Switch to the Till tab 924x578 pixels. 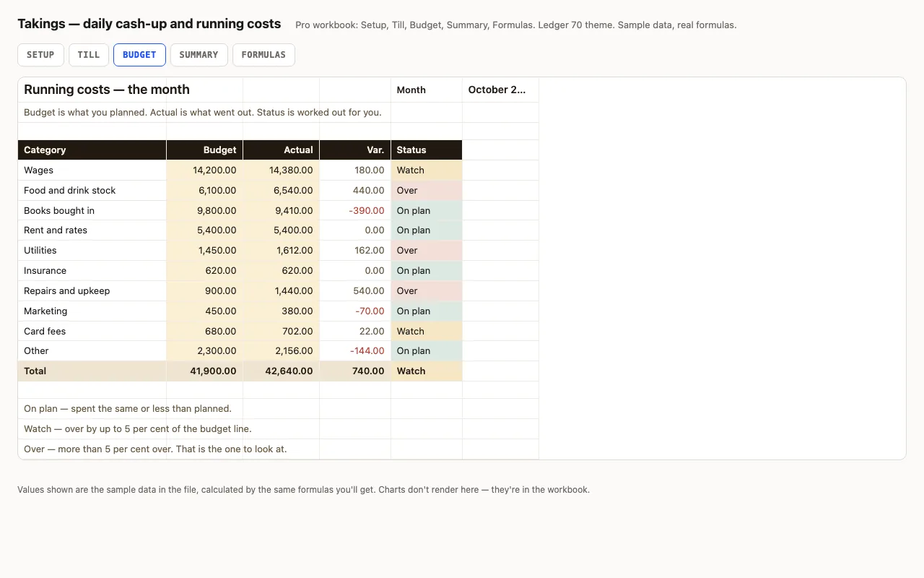pyautogui.click(x=89, y=55)
